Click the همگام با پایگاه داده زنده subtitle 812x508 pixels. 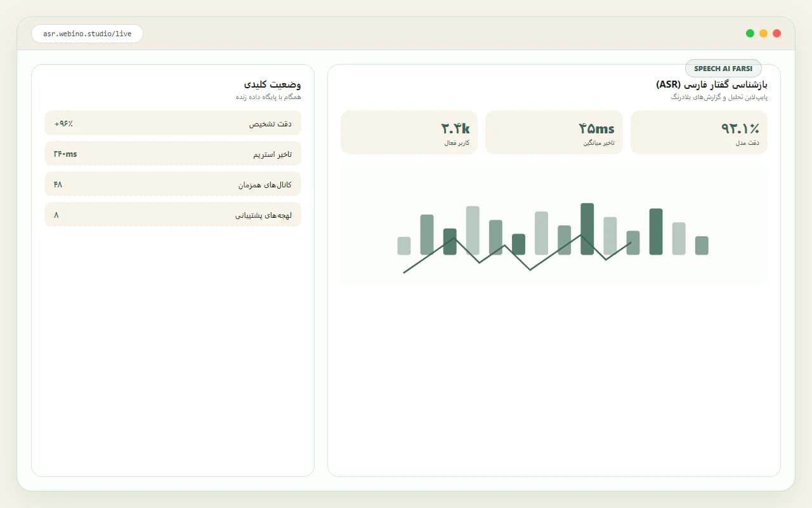pos(268,97)
